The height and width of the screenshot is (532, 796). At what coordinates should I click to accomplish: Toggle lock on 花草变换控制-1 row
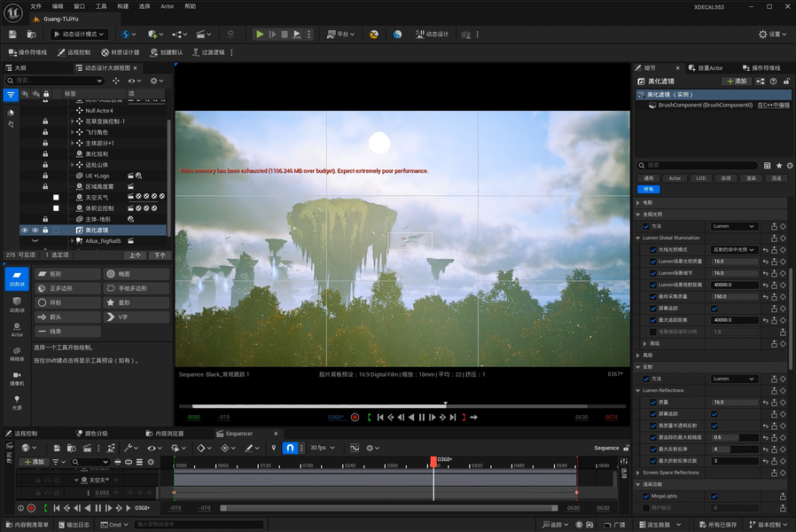[x=45, y=121]
